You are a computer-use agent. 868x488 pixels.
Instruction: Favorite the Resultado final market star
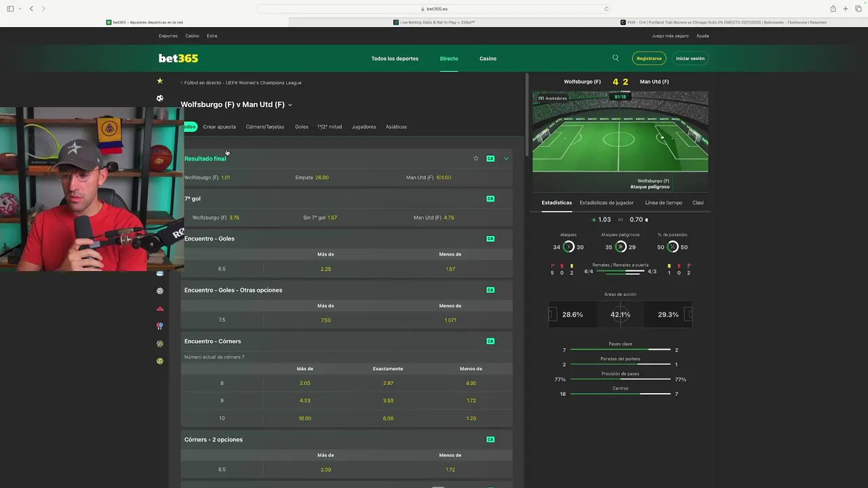click(x=475, y=159)
